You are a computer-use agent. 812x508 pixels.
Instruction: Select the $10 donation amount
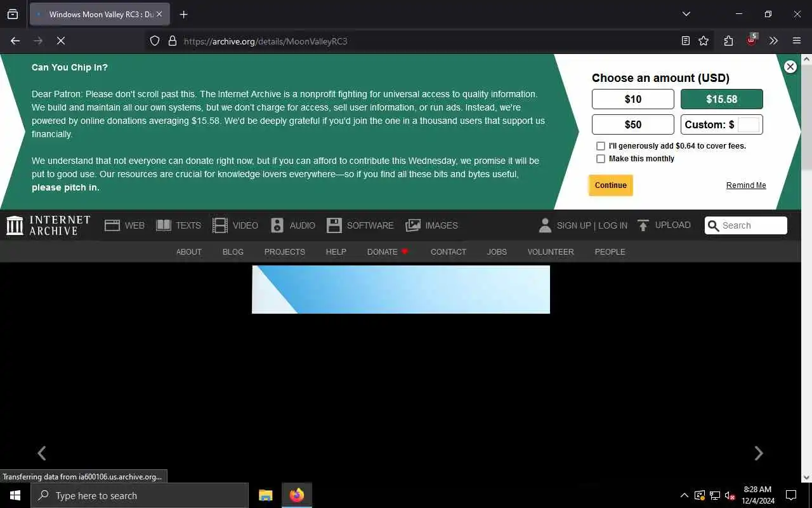point(633,99)
